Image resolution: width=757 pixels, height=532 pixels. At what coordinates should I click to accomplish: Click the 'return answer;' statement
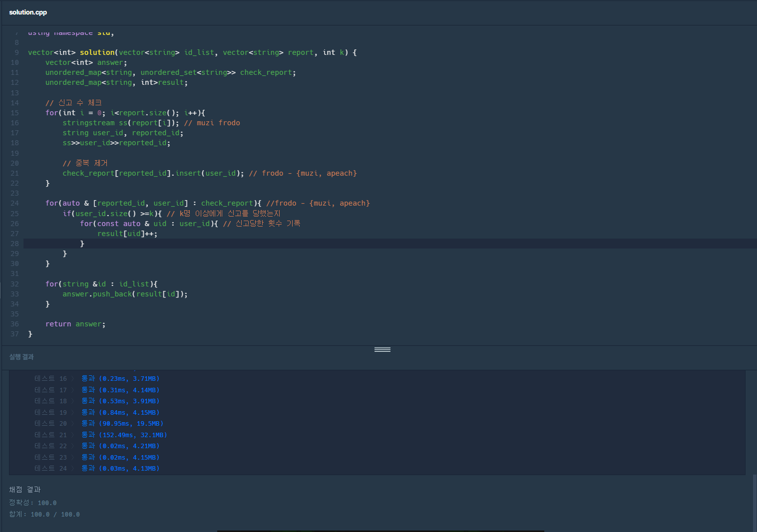(75, 324)
